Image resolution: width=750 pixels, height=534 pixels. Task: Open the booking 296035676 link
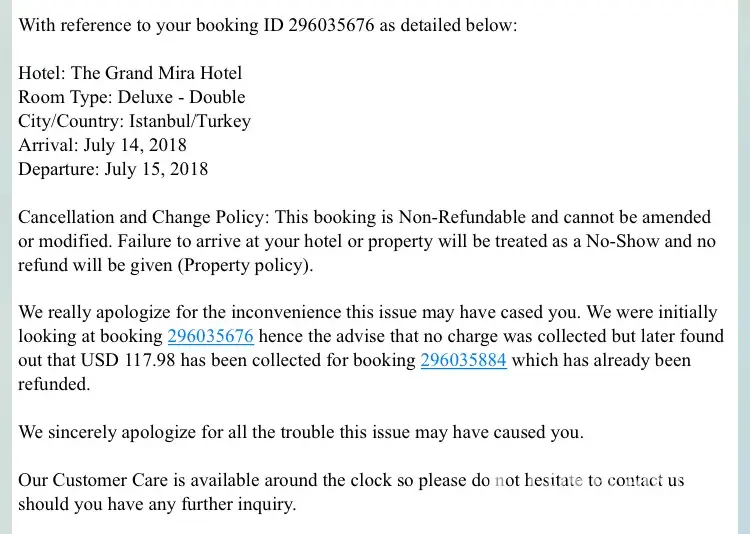click(x=210, y=337)
